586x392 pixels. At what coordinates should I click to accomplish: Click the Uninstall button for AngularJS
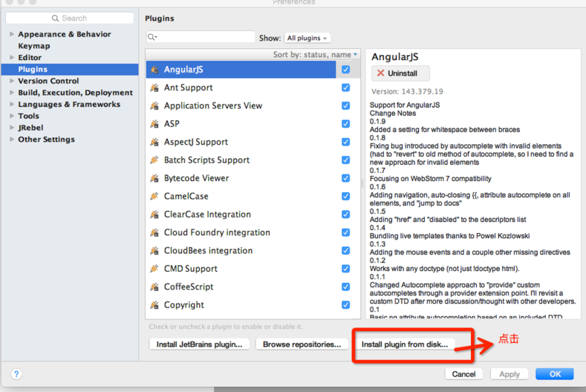pos(400,73)
